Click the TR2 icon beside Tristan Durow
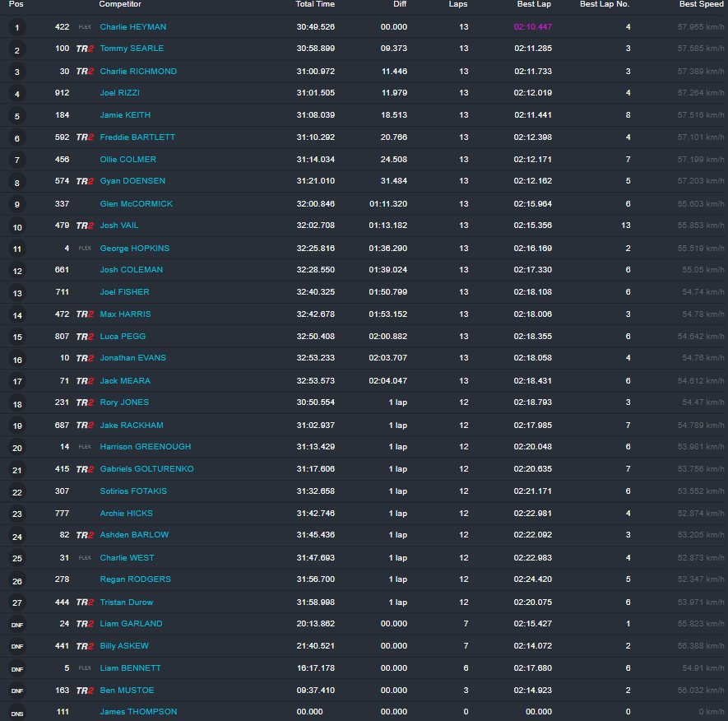The width and height of the screenshot is (728, 721). (85, 602)
